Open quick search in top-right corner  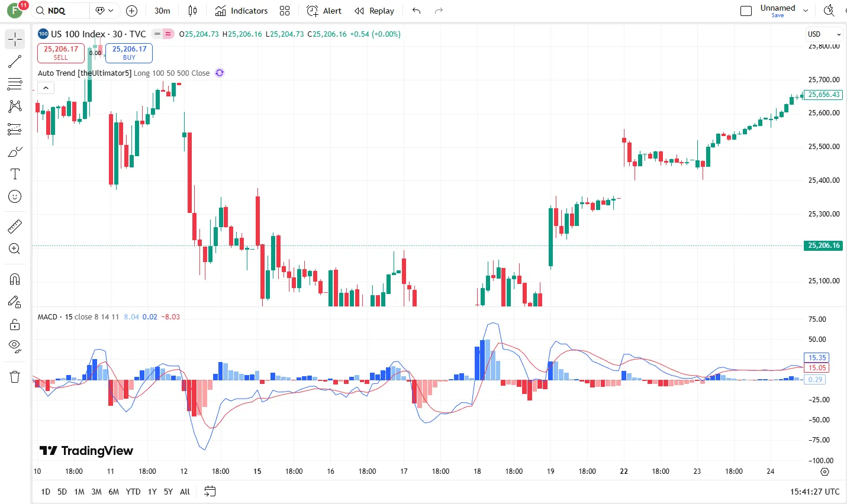829,11
